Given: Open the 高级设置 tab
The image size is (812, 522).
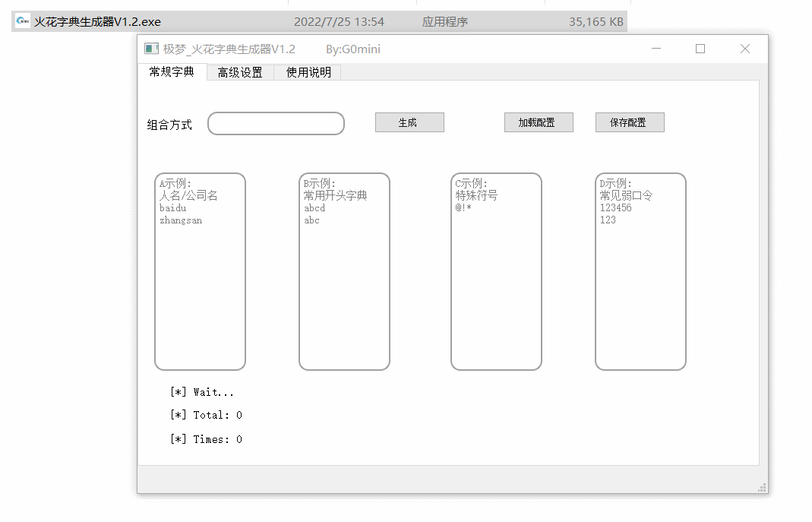Looking at the screenshot, I should pyautogui.click(x=240, y=73).
